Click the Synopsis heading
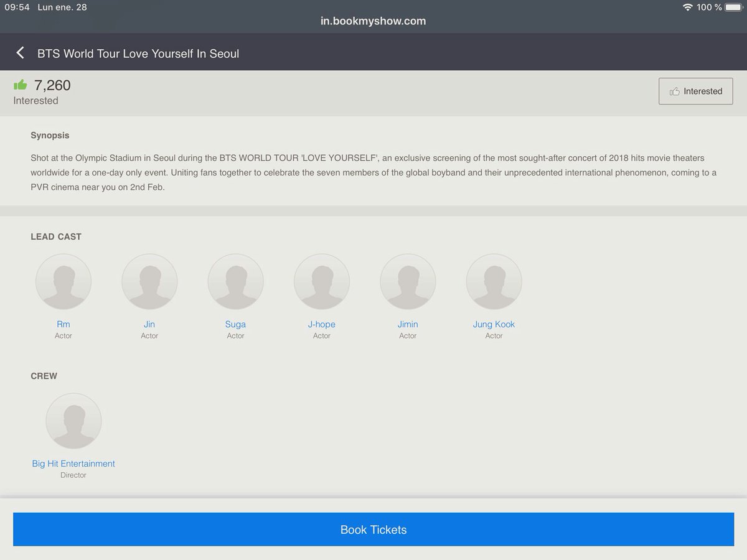This screenshot has width=747, height=560. [x=50, y=135]
